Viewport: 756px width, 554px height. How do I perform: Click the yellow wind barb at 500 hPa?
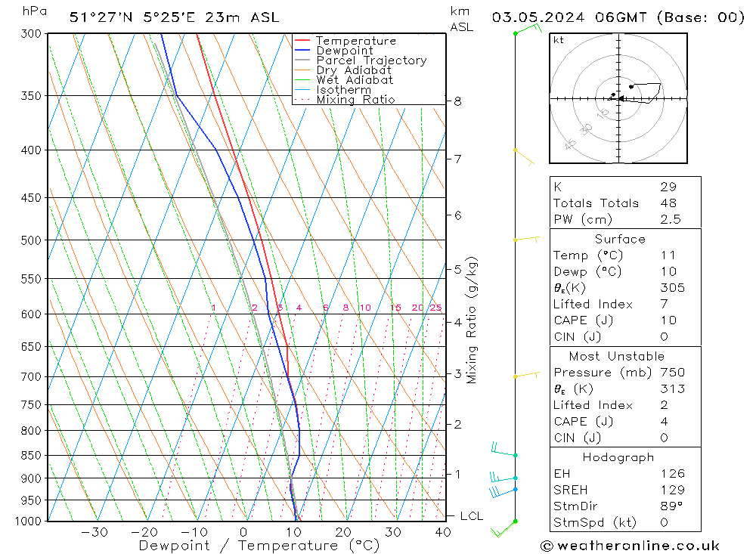pos(526,239)
